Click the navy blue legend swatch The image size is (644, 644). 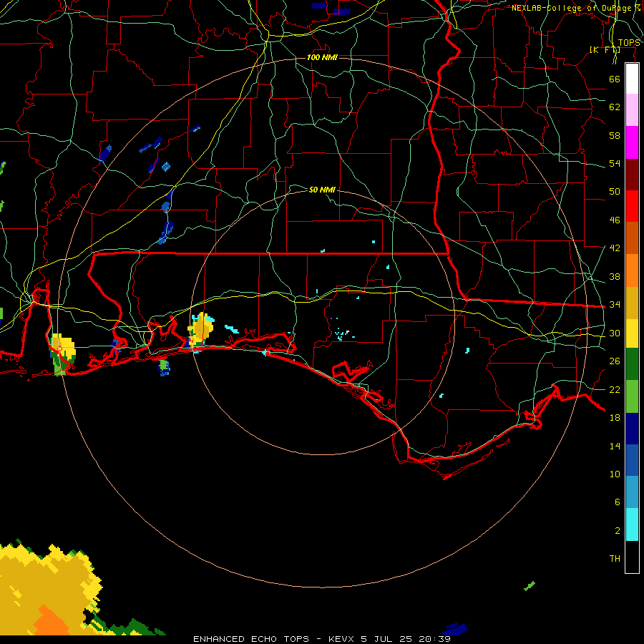(x=632, y=429)
